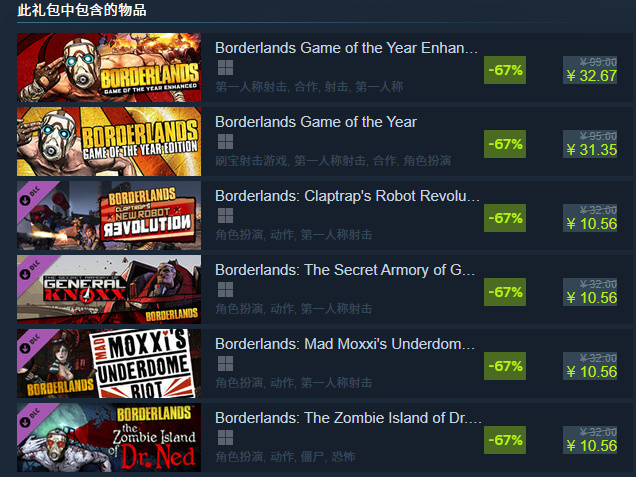Viewport: 636px width, 477px height.
Task: Open Mad Moxxi's Underdome Riot thumbnail
Action: pyautogui.click(x=109, y=363)
